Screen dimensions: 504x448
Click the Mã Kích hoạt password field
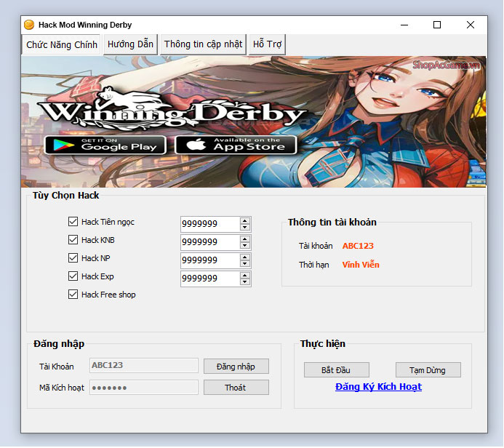pyautogui.click(x=144, y=388)
